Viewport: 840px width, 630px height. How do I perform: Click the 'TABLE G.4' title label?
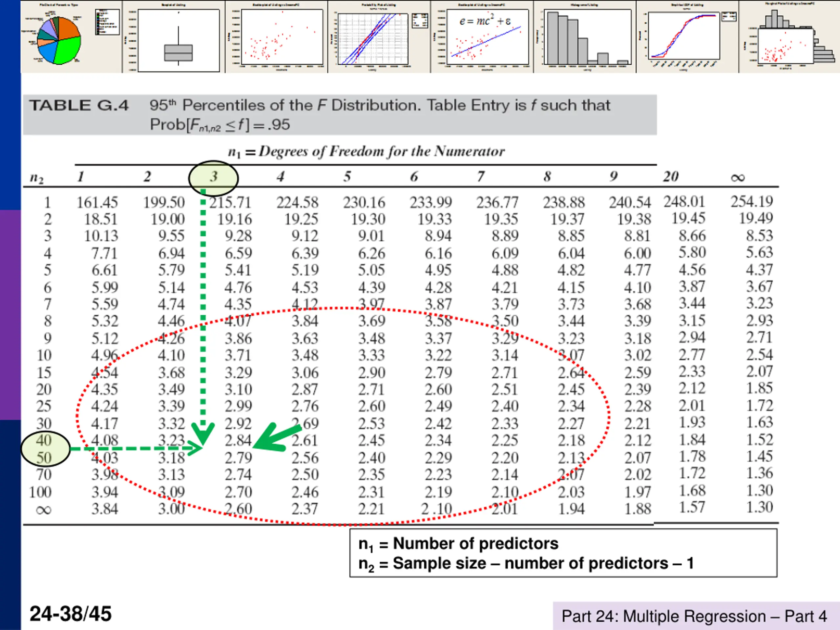pos(79,106)
